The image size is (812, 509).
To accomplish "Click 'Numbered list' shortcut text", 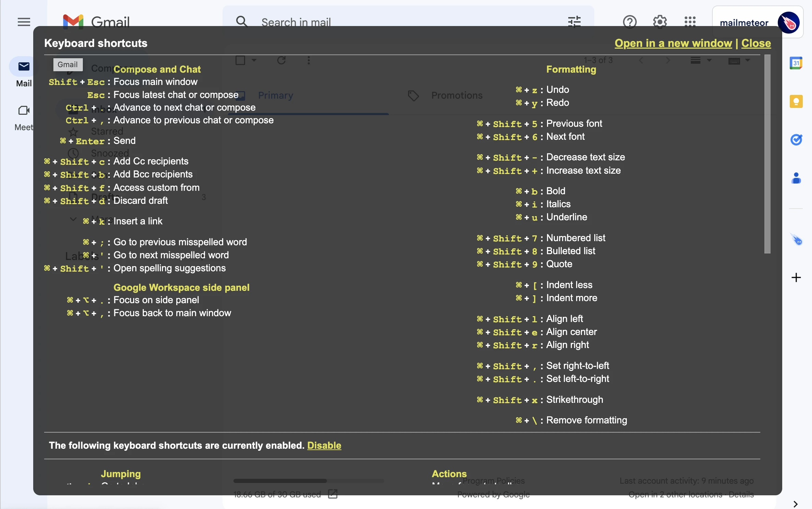I will click(x=575, y=238).
